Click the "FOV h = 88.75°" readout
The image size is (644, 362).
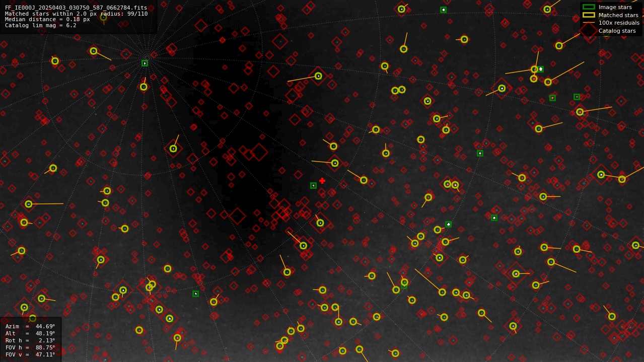click(x=30, y=347)
